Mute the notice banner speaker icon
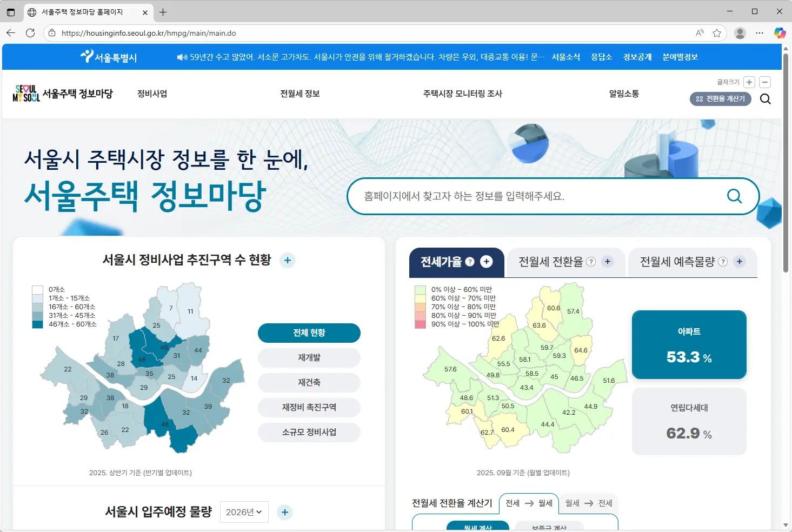This screenshot has height=532, width=792. tap(181, 56)
